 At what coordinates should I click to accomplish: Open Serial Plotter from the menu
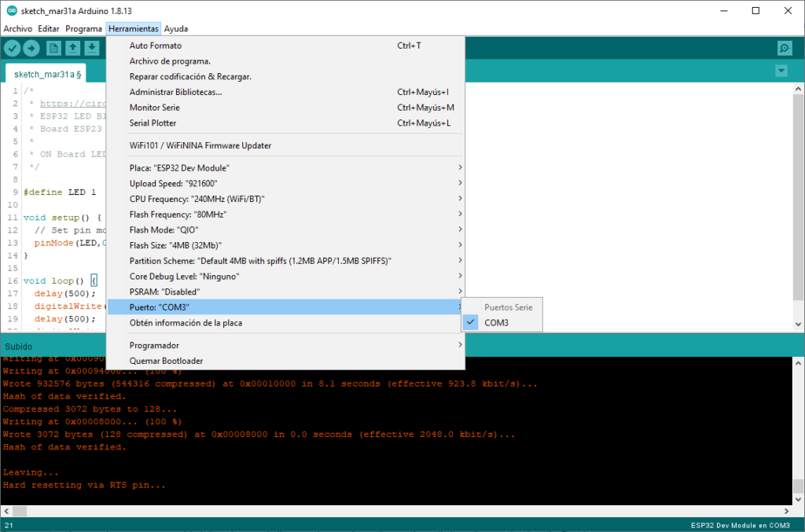pyautogui.click(x=286, y=123)
